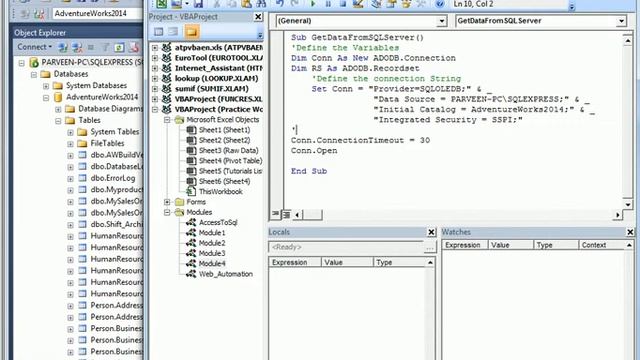Click Filter icon in Object Explorer toolbar

click(105, 47)
